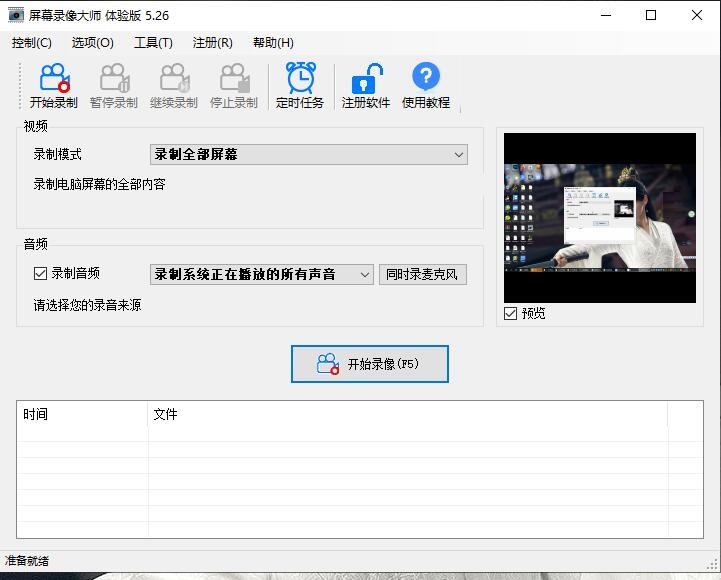Close the 屏幕录像大师 window
This screenshot has height=580, width=721.
[697, 15]
